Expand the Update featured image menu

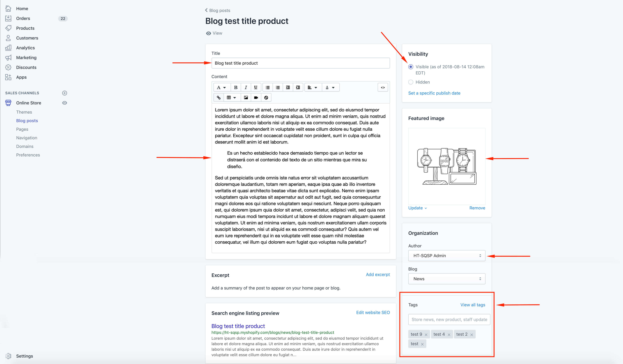pos(417,208)
